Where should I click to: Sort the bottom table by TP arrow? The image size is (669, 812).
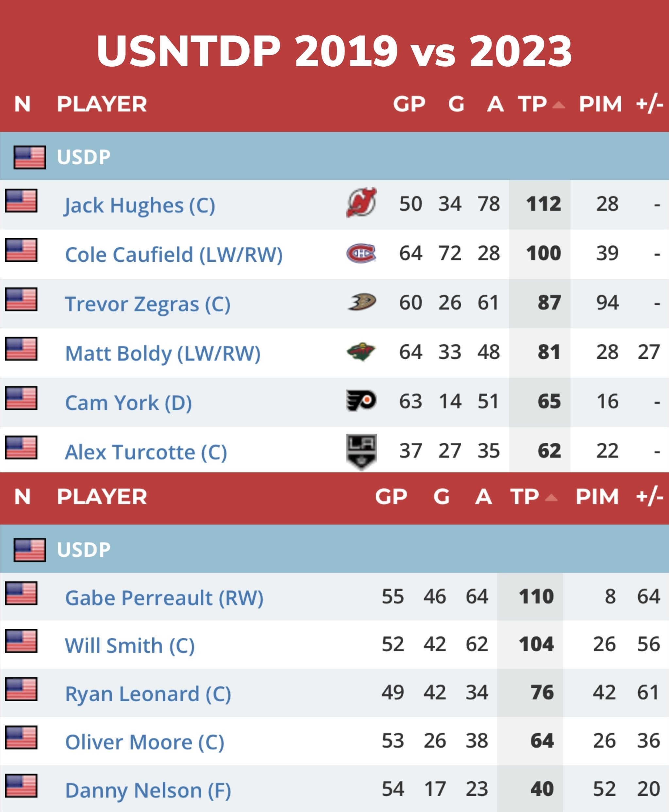[x=551, y=498]
